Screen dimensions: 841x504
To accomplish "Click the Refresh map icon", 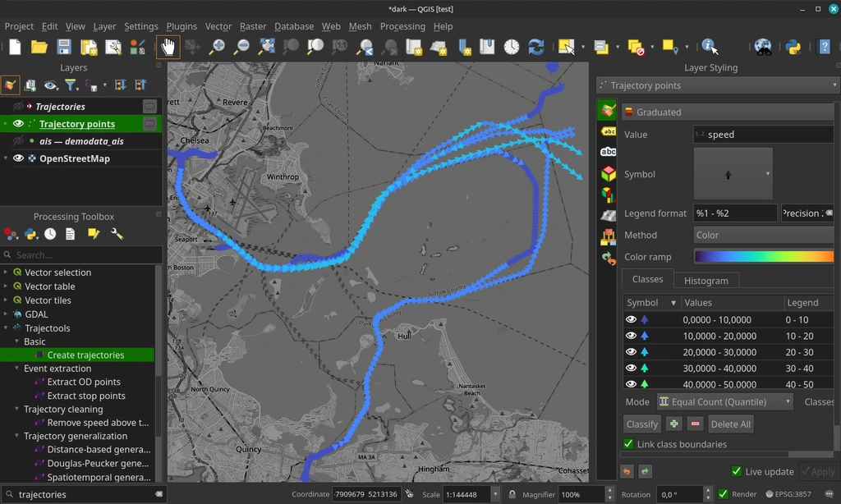I will click(536, 47).
